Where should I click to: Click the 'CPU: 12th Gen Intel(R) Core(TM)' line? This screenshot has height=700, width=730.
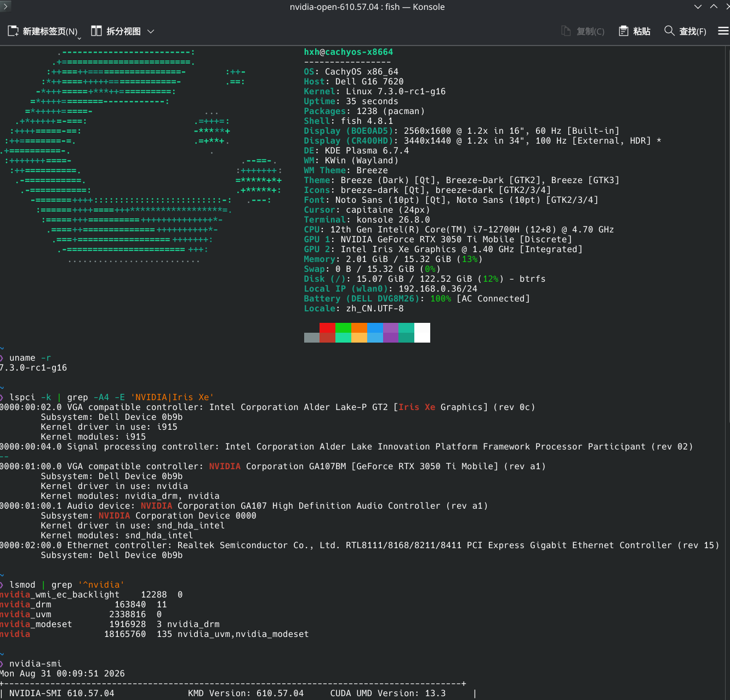pos(459,230)
